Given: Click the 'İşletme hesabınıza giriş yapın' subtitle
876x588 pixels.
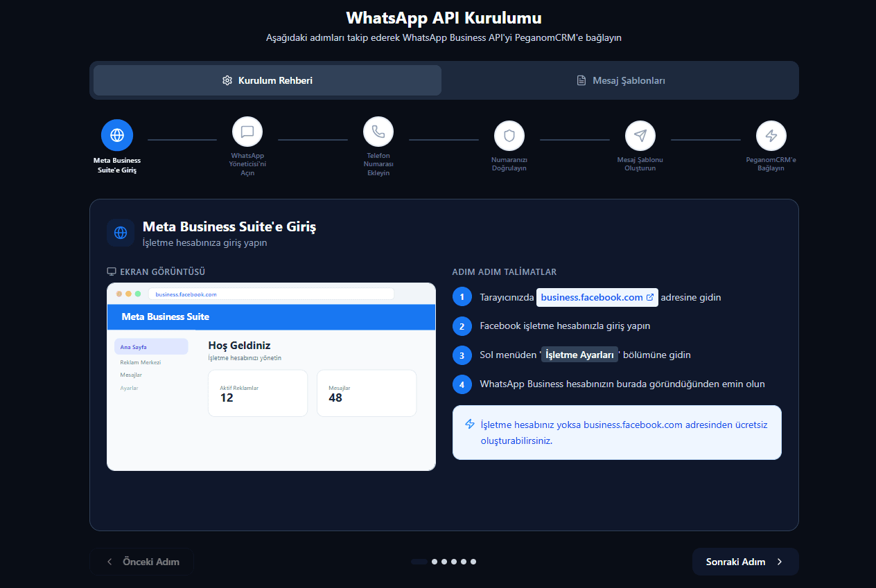Looking at the screenshot, I should pyautogui.click(x=204, y=243).
